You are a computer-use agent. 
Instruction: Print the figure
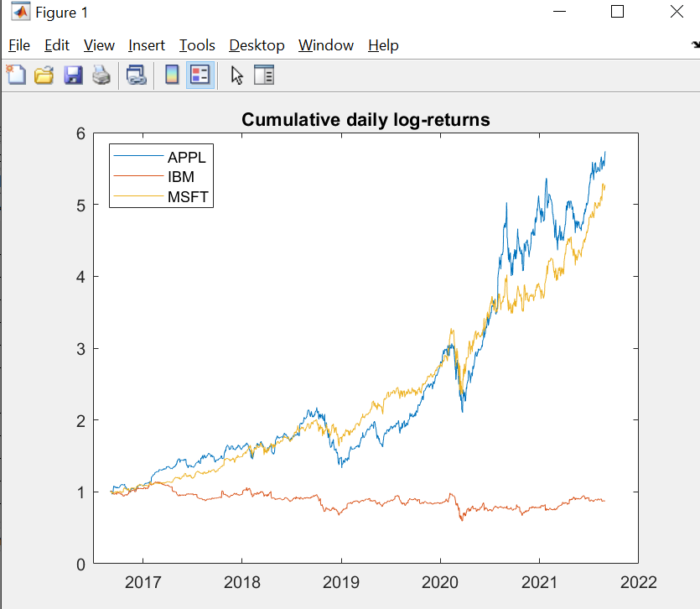101,75
